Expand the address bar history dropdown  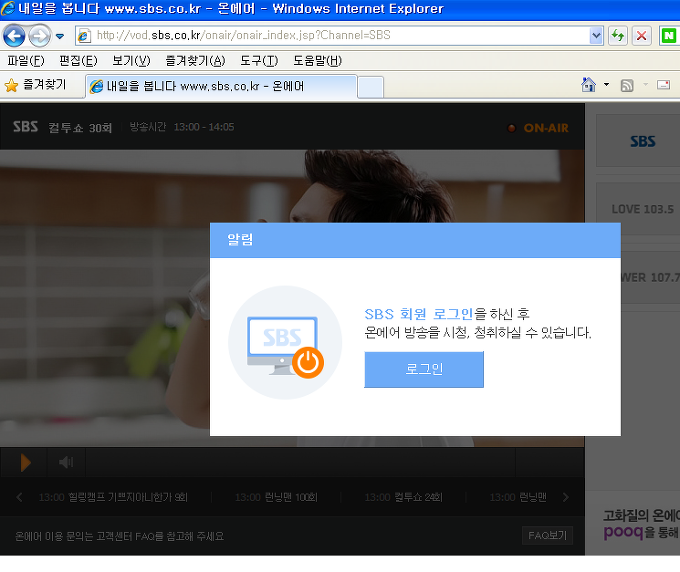point(596,35)
